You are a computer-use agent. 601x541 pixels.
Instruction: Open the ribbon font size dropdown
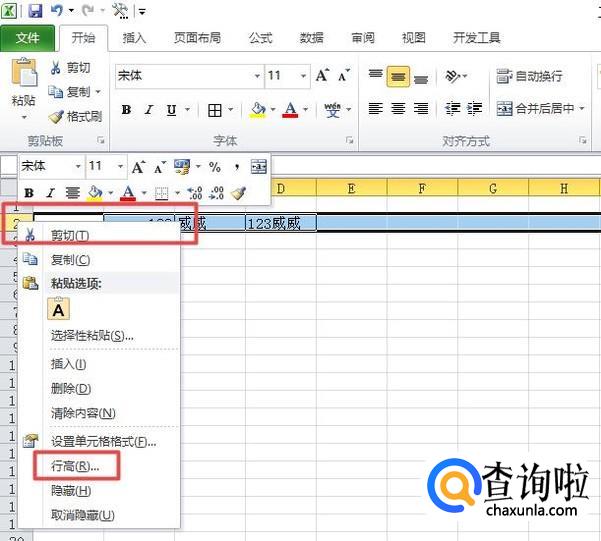point(303,76)
